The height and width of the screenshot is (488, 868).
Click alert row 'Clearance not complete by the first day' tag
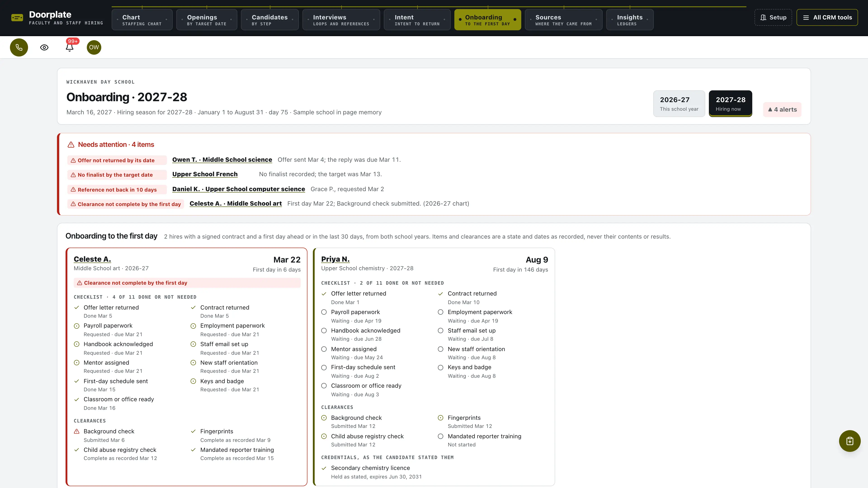[x=125, y=204]
